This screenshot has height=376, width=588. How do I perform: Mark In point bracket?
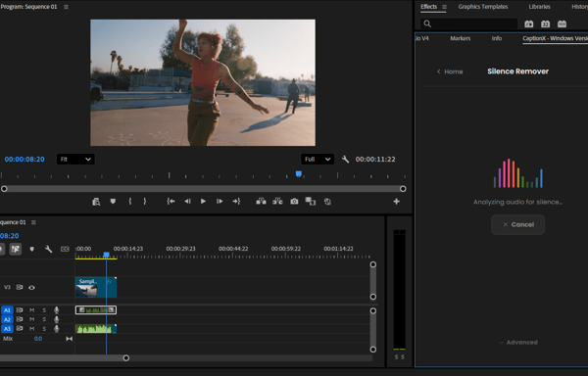pos(130,202)
